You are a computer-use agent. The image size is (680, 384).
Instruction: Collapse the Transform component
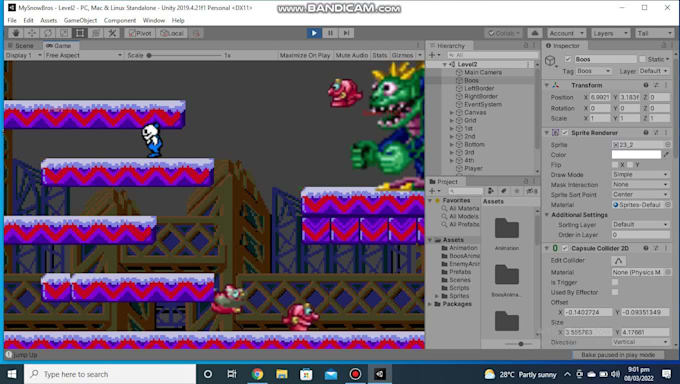(x=547, y=85)
